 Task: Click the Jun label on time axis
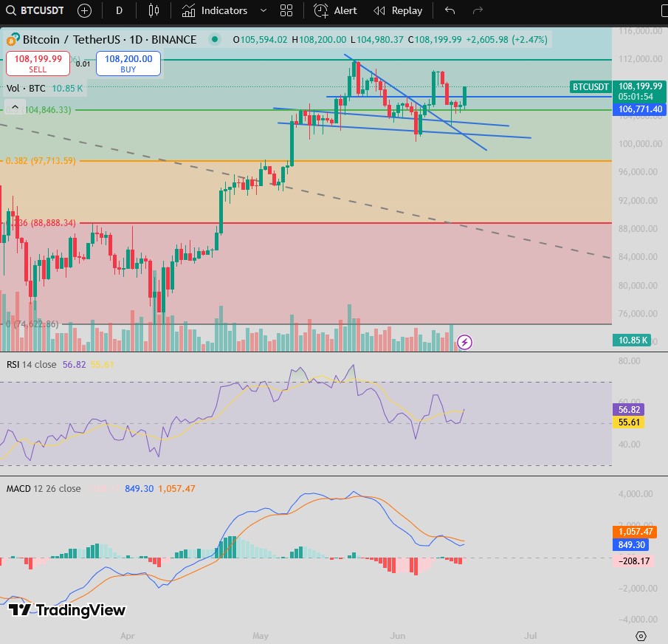(397, 636)
